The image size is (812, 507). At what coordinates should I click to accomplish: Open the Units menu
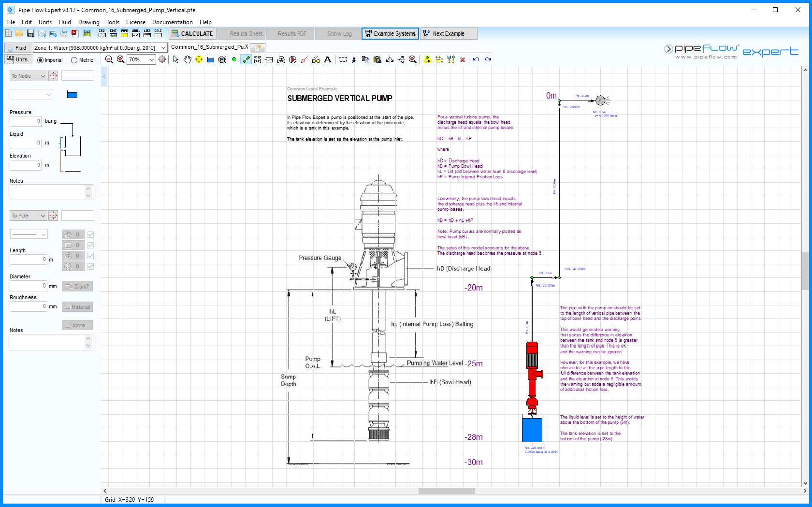pos(45,22)
